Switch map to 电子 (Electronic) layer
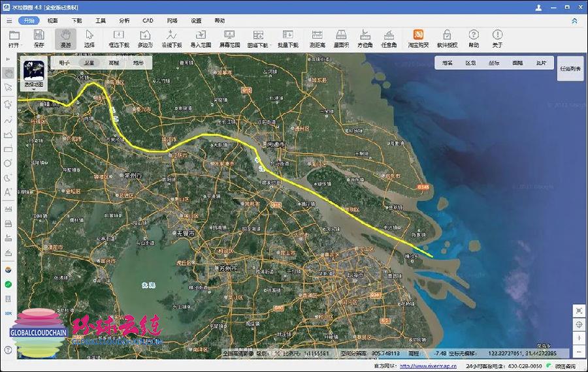 pyautogui.click(x=64, y=63)
